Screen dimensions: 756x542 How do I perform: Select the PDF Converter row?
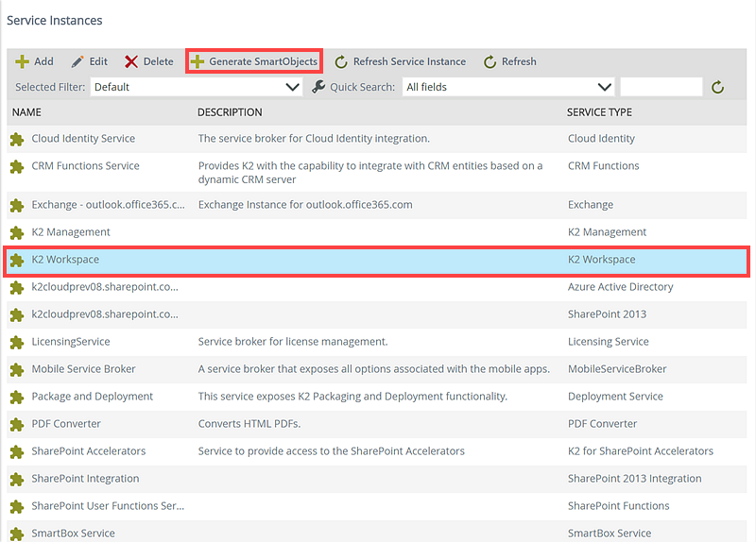pyautogui.click(x=66, y=424)
